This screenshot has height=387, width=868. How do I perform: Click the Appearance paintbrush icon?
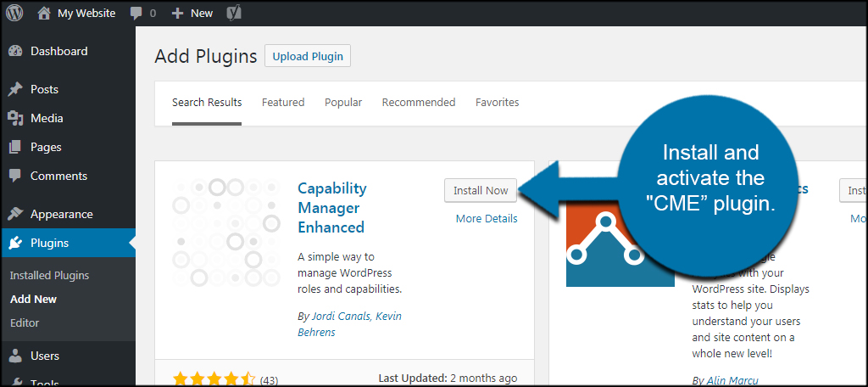coord(15,214)
